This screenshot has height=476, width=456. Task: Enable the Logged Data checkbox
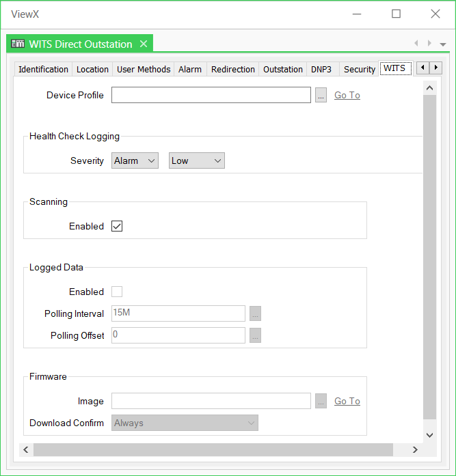pyautogui.click(x=117, y=292)
